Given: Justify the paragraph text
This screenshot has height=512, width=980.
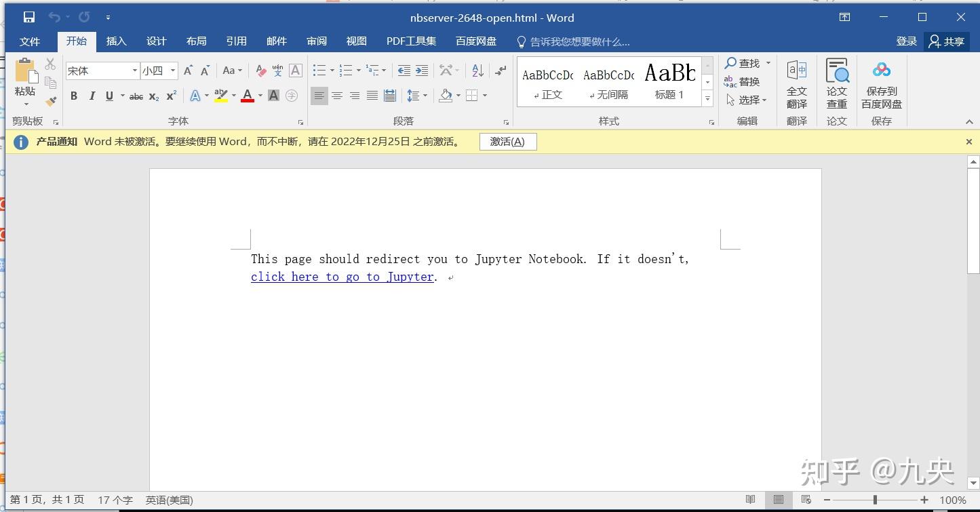Looking at the screenshot, I should [x=372, y=96].
